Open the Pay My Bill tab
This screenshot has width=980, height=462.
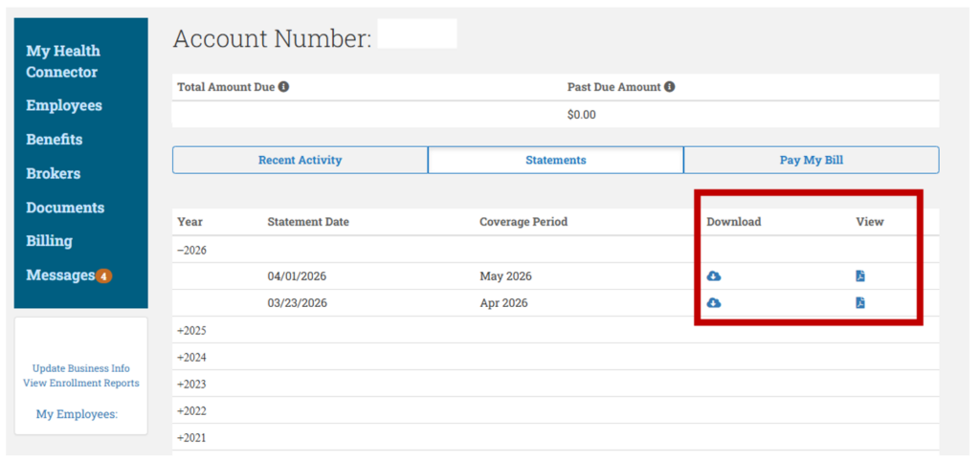tap(812, 160)
